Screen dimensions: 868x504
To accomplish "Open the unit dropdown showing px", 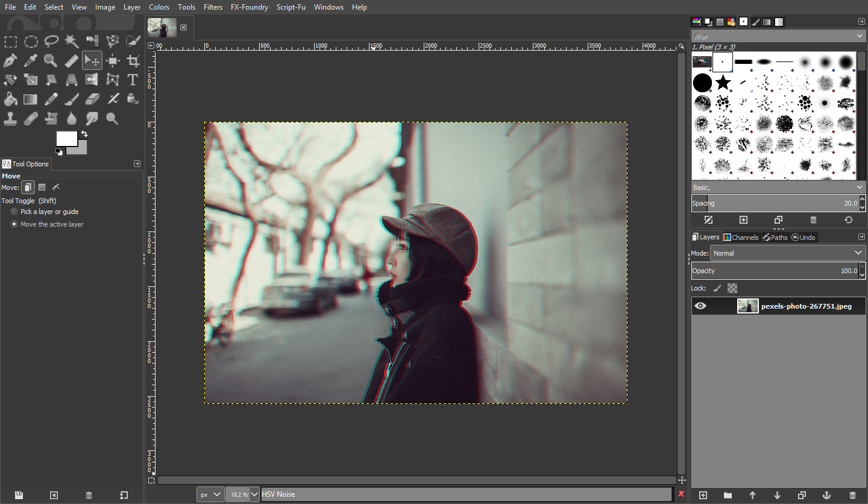I will [210, 494].
